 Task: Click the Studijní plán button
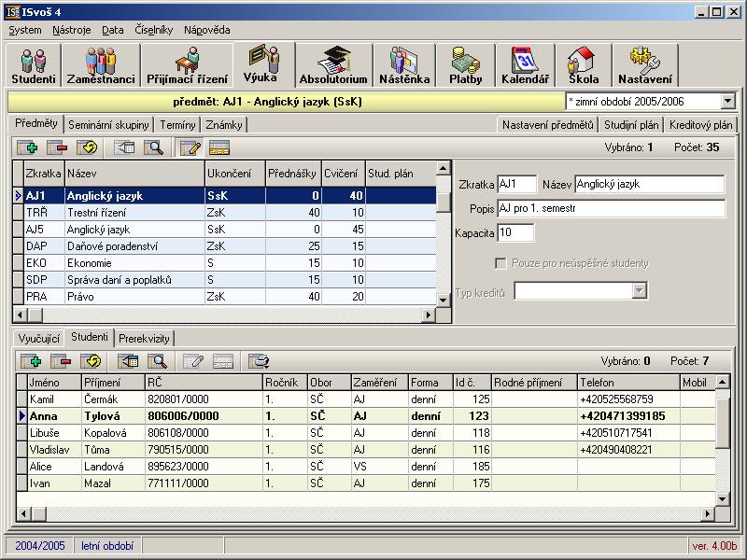(631, 125)
